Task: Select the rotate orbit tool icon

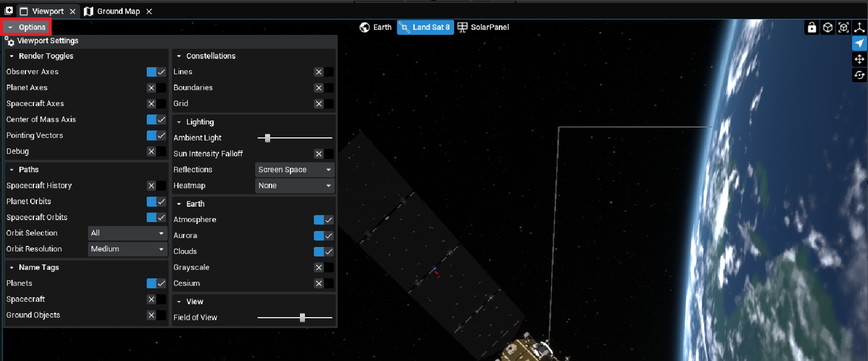Action: (860, 75)
